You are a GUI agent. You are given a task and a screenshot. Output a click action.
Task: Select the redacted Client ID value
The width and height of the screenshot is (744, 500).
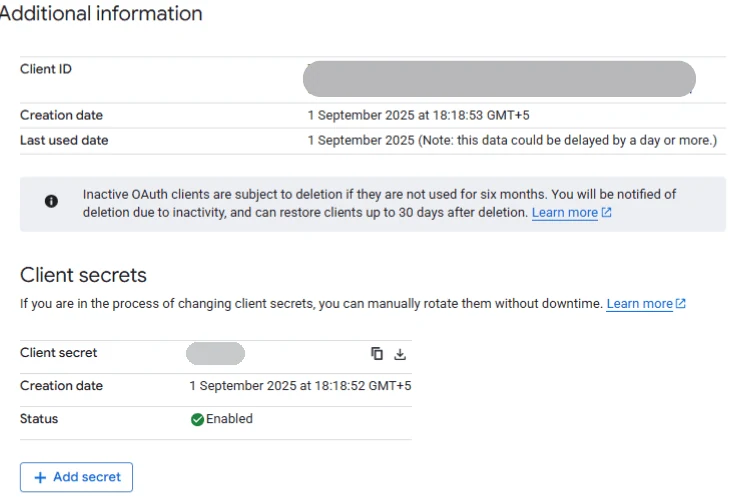click(x=499, y=79)
